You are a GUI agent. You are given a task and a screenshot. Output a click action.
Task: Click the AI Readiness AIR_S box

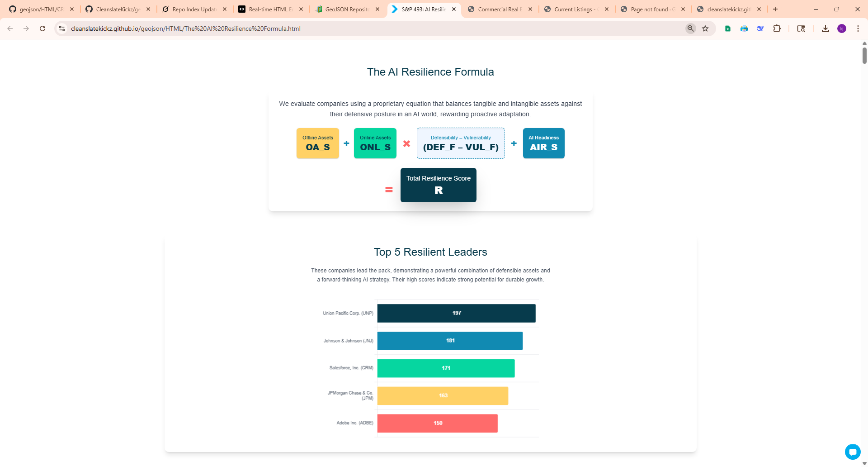pyautogui.click(x=543, y=143)
